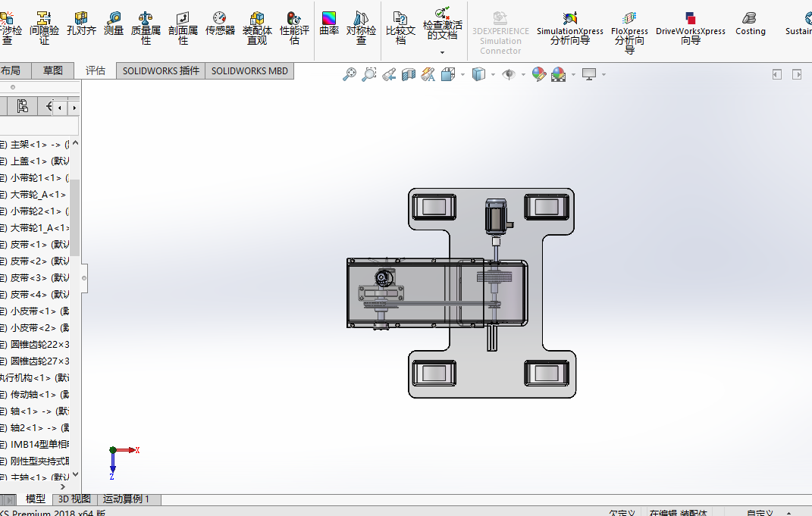Open 装配体直观 assembly visualization
This screenshot has height=516, width=812.
[x=257, y=28]
